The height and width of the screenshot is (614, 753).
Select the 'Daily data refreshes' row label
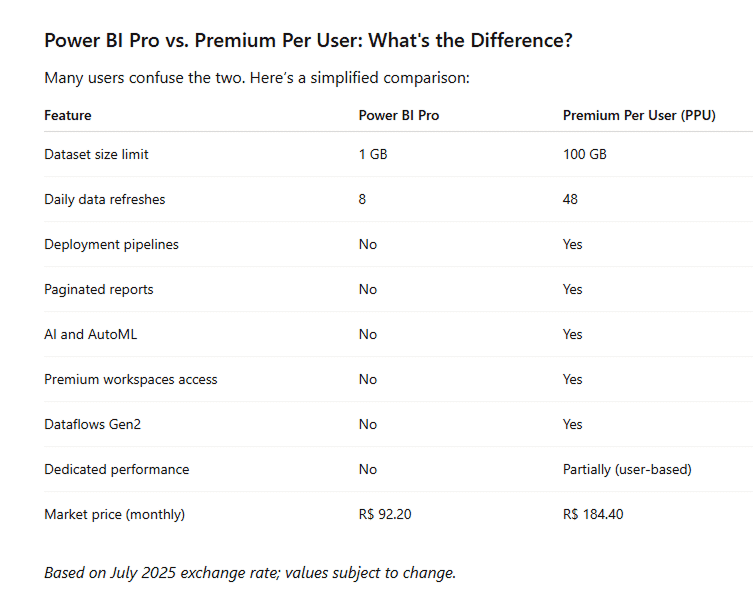pyautogui.click(x=105, y=199)
